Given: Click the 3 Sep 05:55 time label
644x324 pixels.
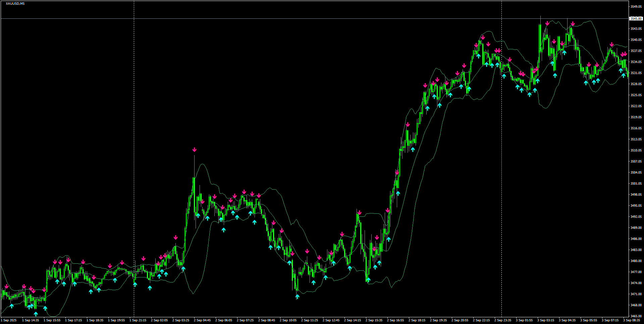Looking at the screenshot, I should point(589,320).
